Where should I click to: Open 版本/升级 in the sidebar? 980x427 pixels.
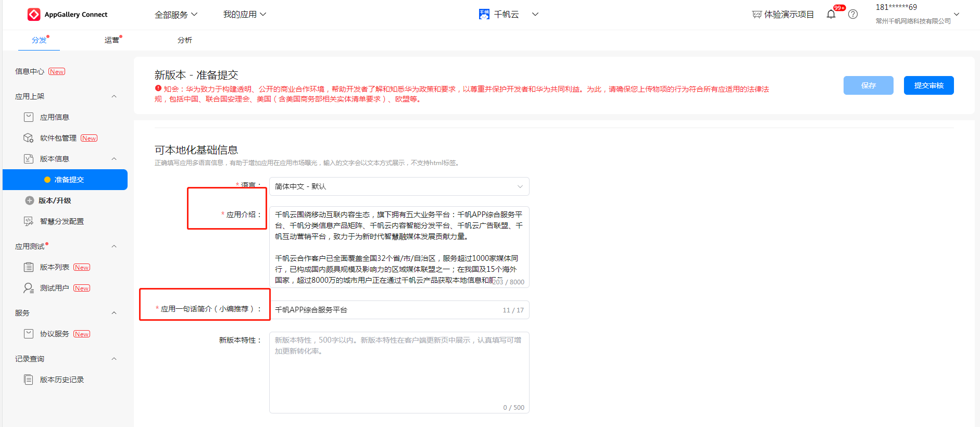click(55, 200)
